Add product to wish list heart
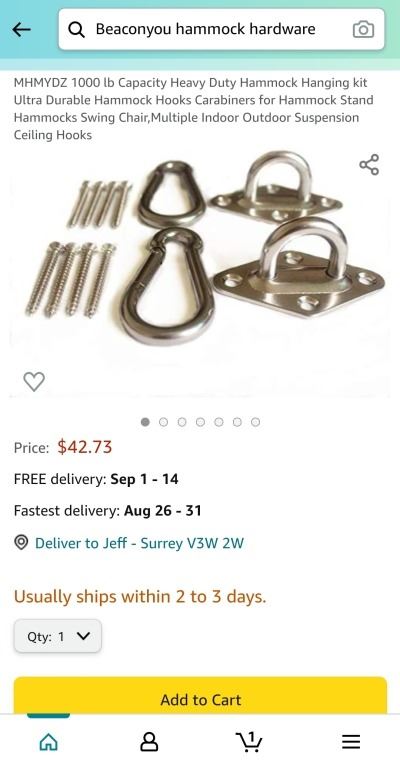This screenshot has height=768, width=400. point(34,382)
